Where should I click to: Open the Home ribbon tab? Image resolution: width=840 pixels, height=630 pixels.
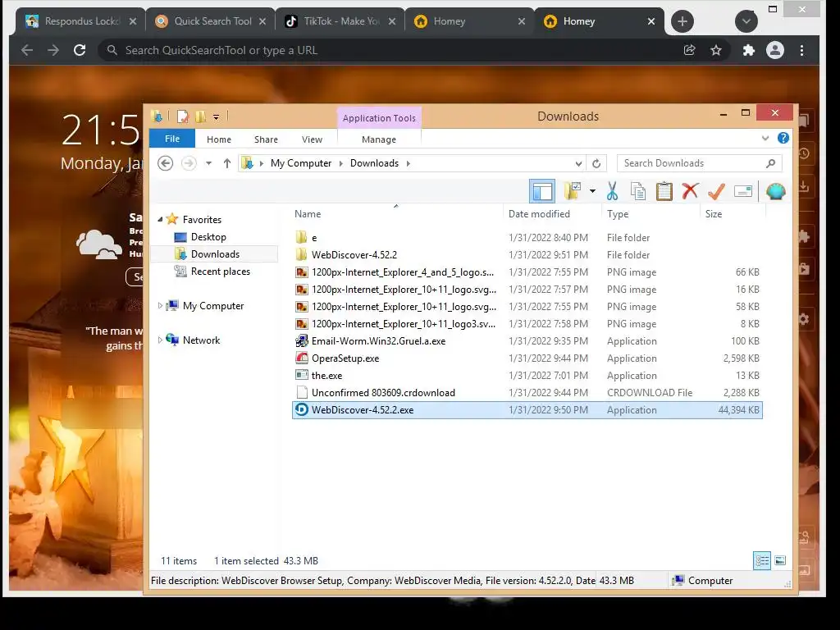point(218,139)
